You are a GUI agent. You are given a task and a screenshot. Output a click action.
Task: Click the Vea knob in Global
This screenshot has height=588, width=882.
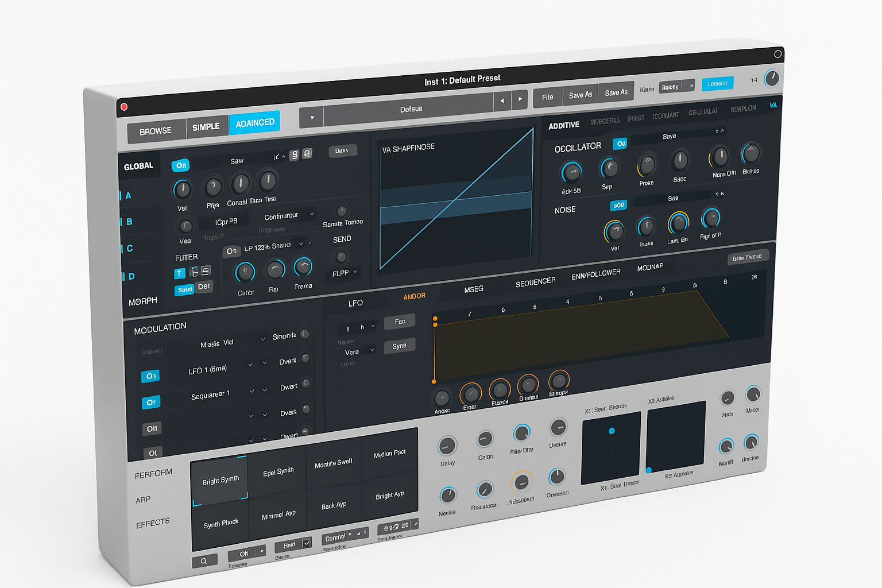tap(185, 226)
